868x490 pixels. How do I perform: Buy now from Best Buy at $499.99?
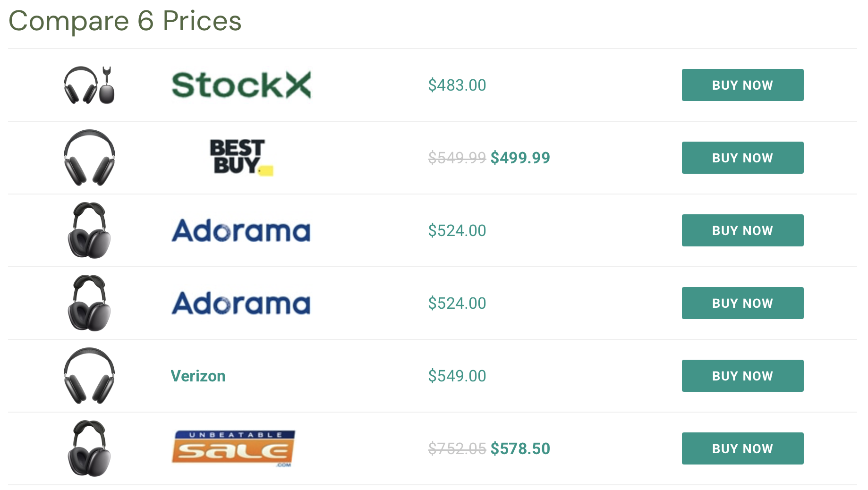tap(742, 158)
